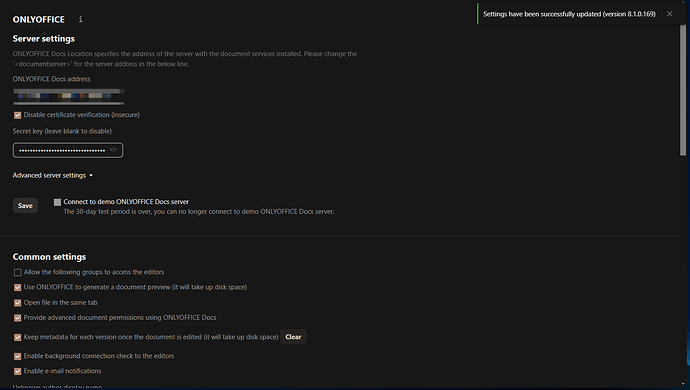Click the Save button
Screen dimensions: 690x390
25,206
